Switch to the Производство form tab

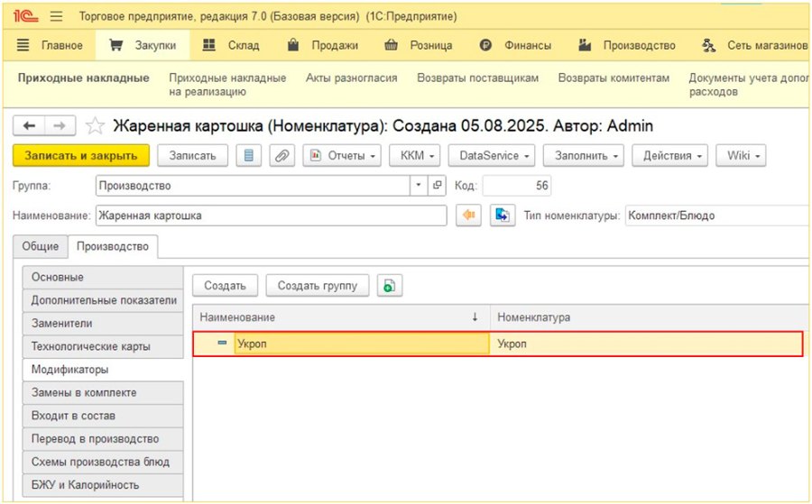pyautogui.click(x=113, y=246)
